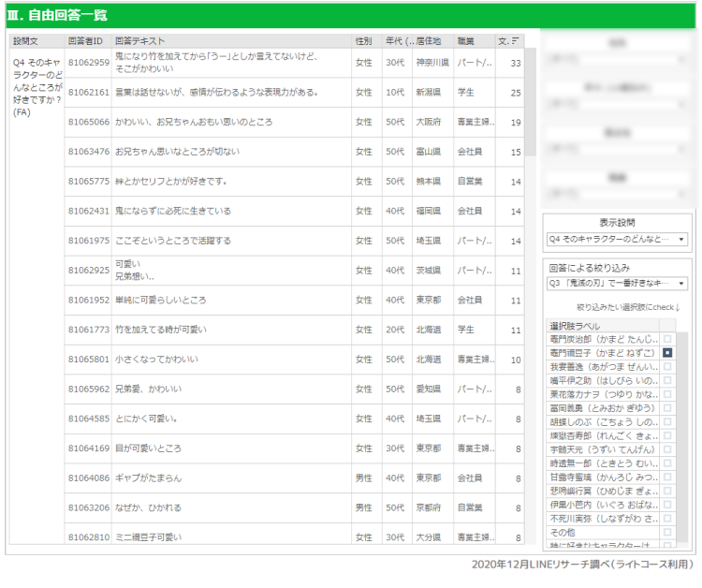Check the 竈門炭治郎 checkbox
Image resolution: width=702 pixels, height=588 pixels.
(x=667, y=339)
